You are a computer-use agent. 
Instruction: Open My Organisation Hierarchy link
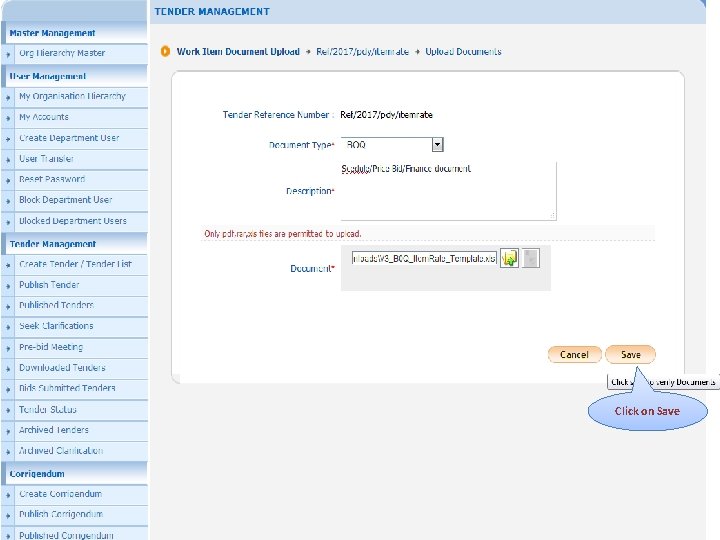[x=72, y=96]
